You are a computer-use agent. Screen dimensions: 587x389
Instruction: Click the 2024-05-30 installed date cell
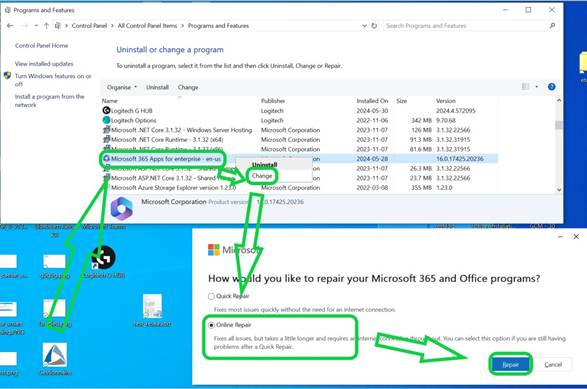(372, 111)
